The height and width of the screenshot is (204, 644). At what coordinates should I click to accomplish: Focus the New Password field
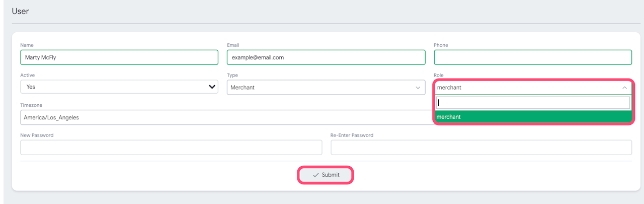point(171,148)
